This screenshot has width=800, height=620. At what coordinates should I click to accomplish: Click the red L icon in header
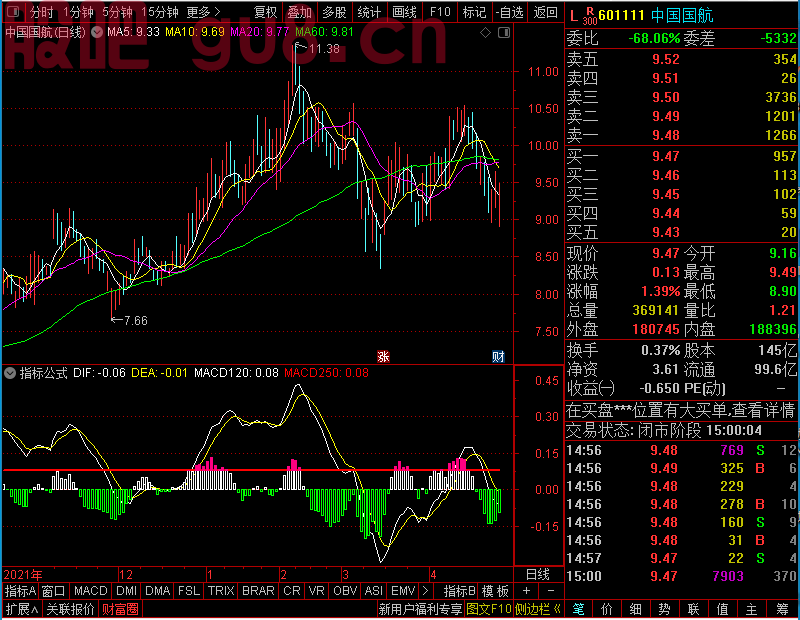pyautogui.click(x=574, y=16)
